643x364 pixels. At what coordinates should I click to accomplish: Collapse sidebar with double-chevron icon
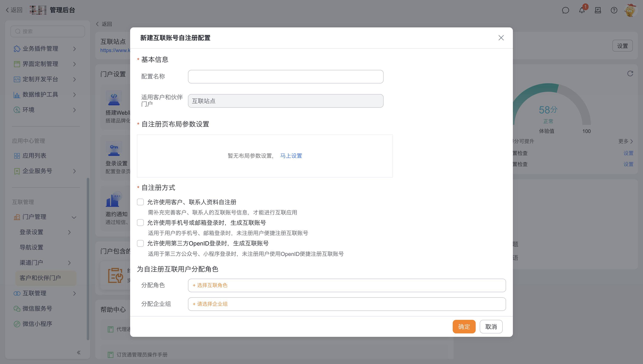[79, 353]
